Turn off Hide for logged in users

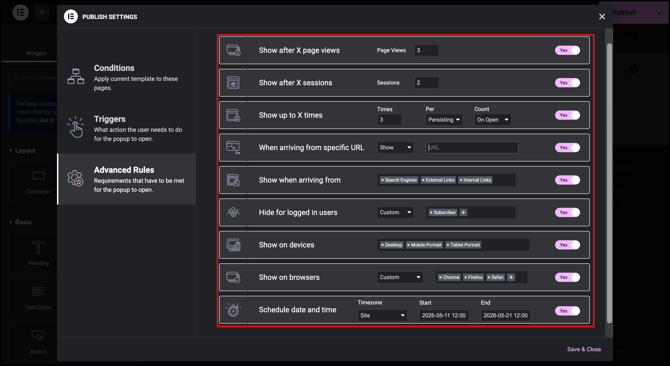pyautogui.click(x=567, y=212)
